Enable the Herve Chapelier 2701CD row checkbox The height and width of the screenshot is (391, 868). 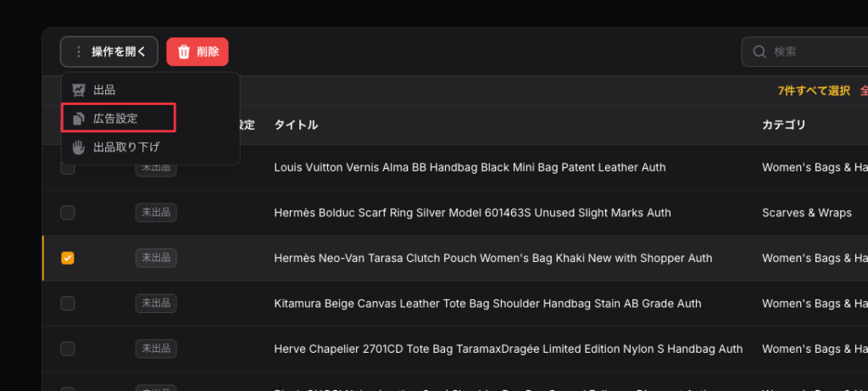[x=68, y=349]
